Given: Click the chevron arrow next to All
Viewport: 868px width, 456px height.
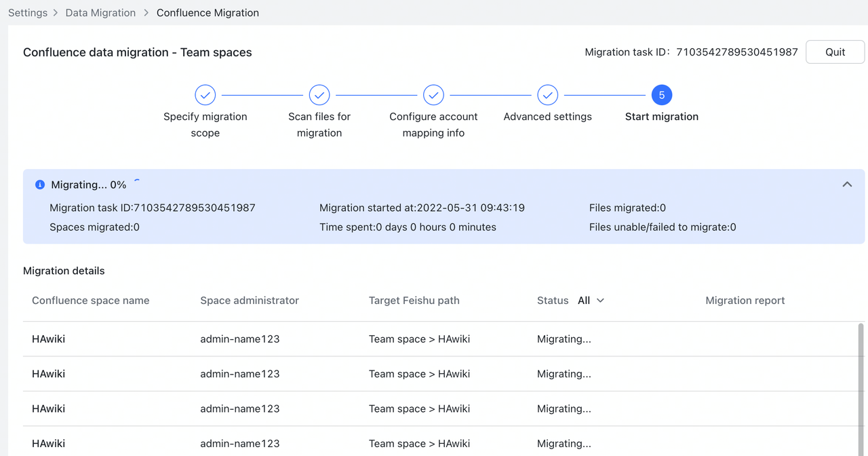Looking at the screenshot, I should (x=600, y=301).
